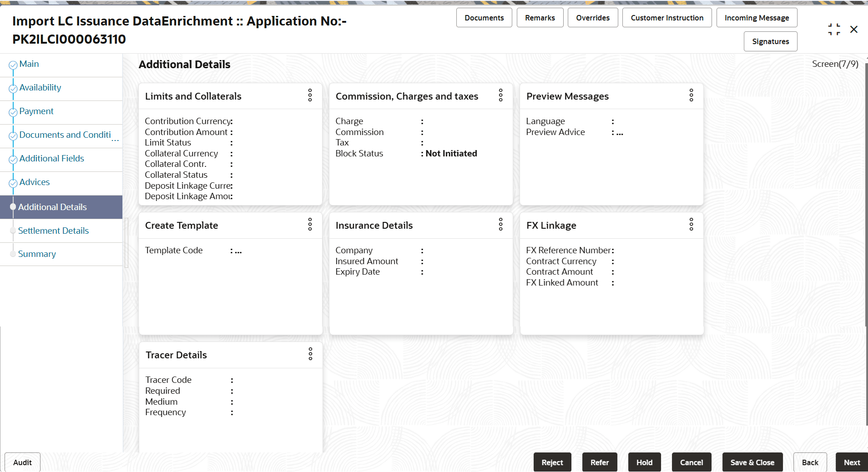Open the Additional Fields step
Viewport: 868px width, 472px height.
[52, 159]
